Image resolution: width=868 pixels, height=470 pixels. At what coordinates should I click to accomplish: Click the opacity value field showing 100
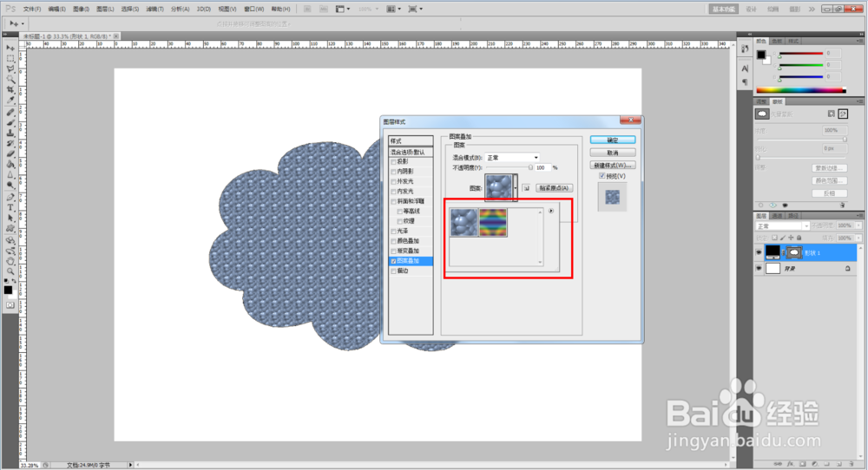[x=542, y=167]
